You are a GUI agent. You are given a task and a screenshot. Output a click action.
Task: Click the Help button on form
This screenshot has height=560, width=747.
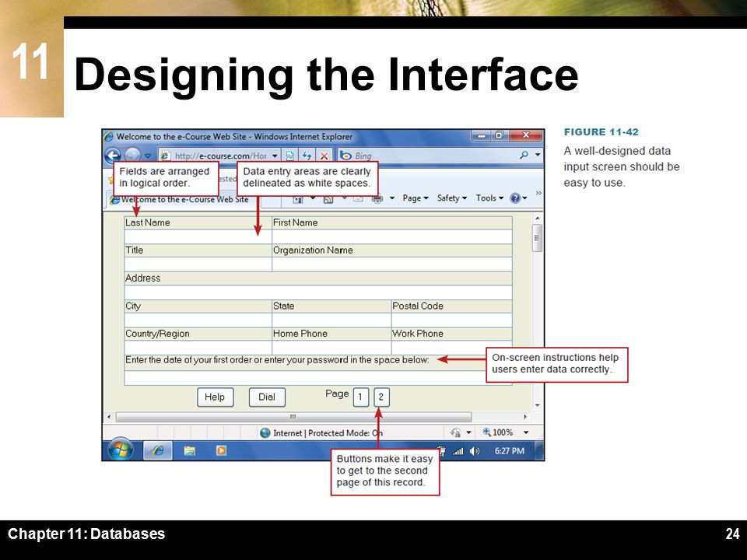coord(216,397)
